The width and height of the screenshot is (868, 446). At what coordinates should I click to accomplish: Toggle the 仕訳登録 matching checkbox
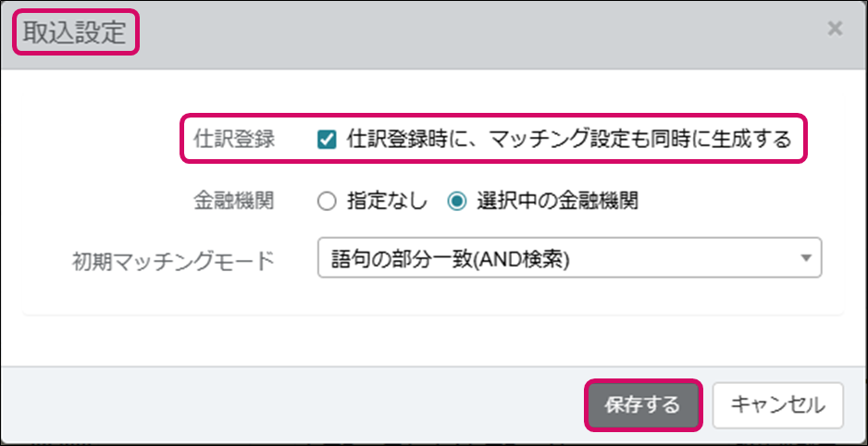pyautogui.click(x=326, y=140)
